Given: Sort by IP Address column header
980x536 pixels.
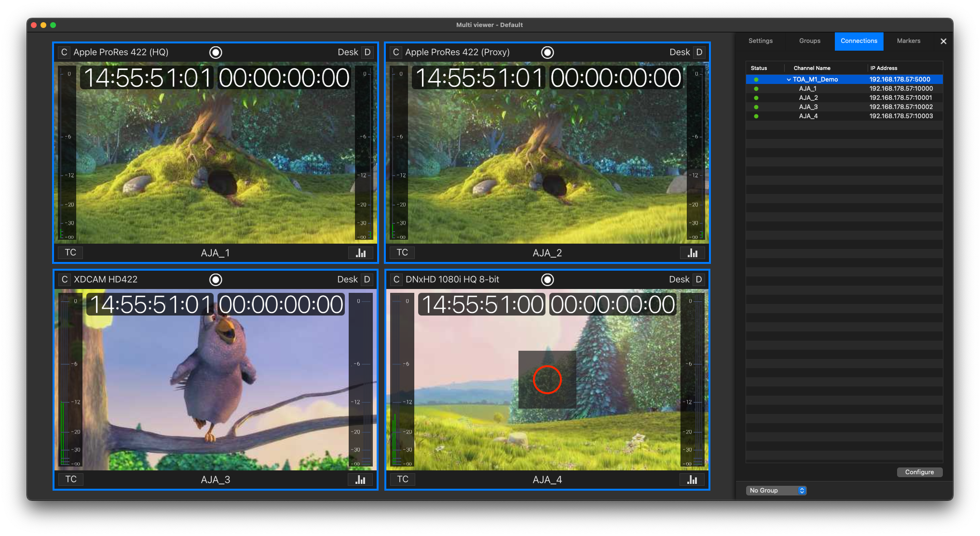Looking at the screenshot, I should pyautogui.click(x=884, y=68).
